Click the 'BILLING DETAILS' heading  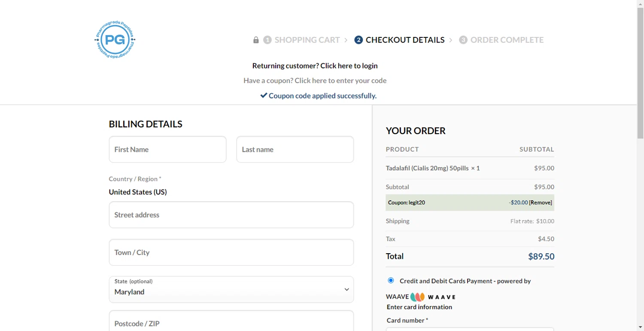pos(146,124)
